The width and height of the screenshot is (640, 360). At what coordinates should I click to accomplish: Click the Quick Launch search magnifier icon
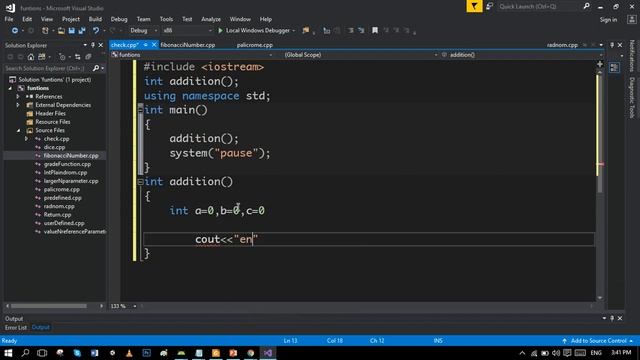coord(587,6)
